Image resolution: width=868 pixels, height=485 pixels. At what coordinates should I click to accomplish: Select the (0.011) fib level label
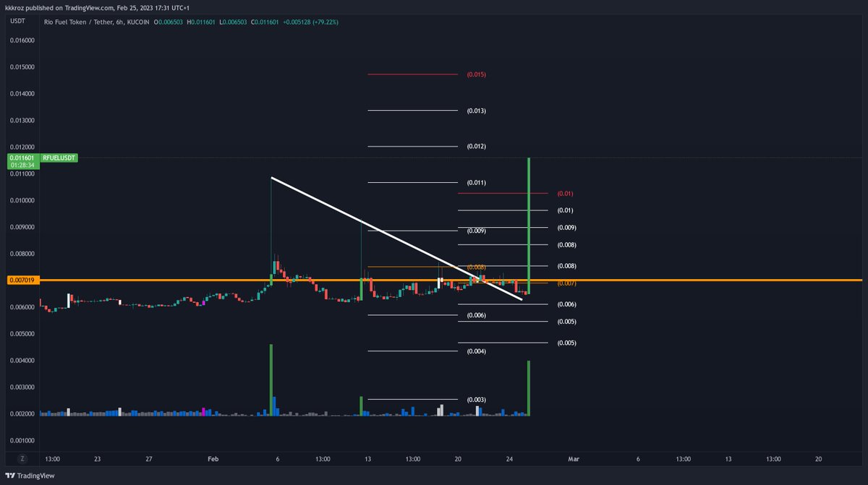476,182
